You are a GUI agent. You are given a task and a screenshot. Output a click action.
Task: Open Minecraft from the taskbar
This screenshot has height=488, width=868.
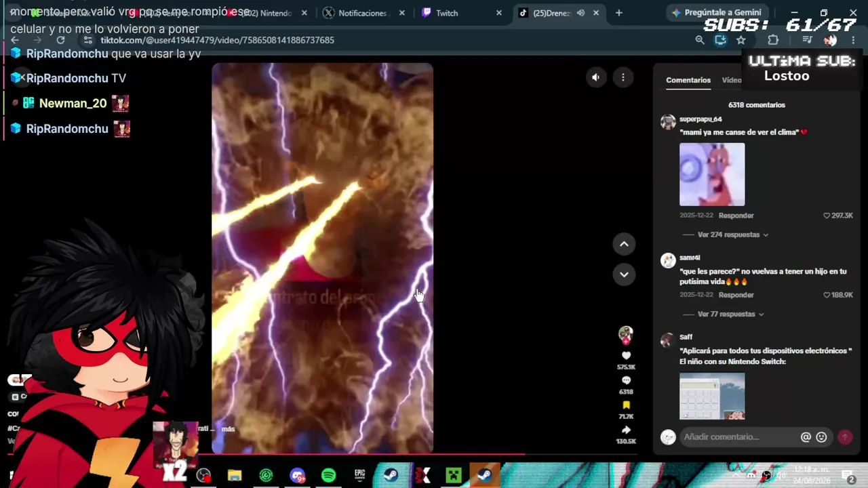point(453,475)
